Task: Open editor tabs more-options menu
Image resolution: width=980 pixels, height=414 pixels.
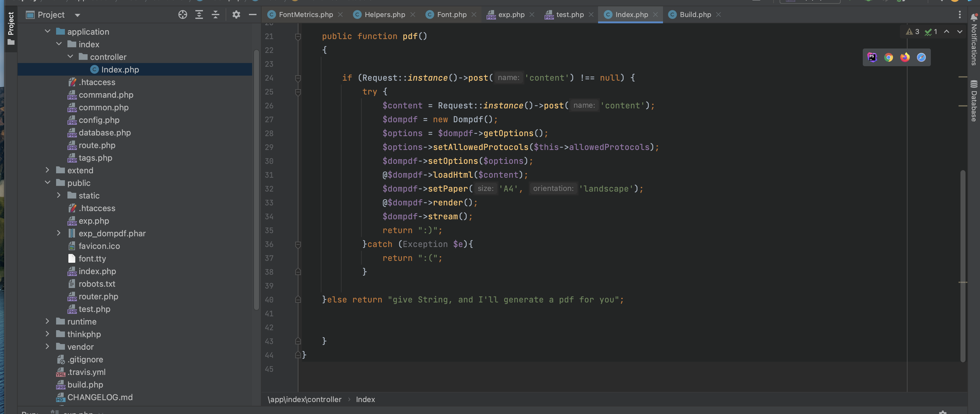Action: pos(960,14)
